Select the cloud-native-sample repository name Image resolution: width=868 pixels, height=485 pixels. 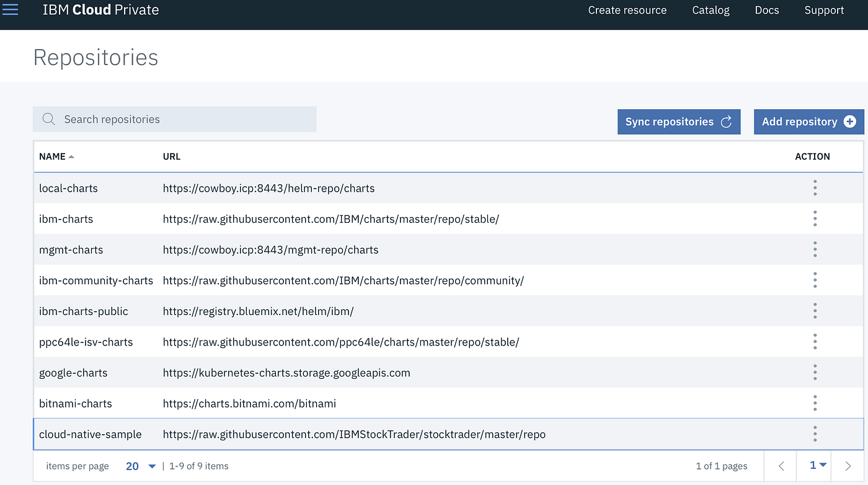pyautogui.click(x=91, y=434)
